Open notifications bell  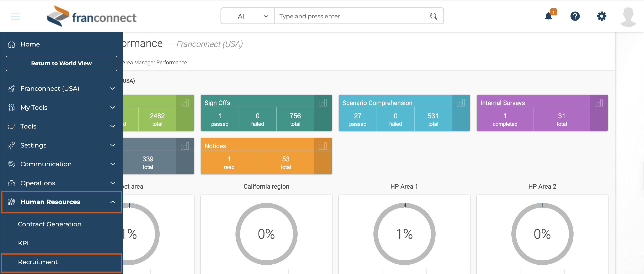coord(549,16)
